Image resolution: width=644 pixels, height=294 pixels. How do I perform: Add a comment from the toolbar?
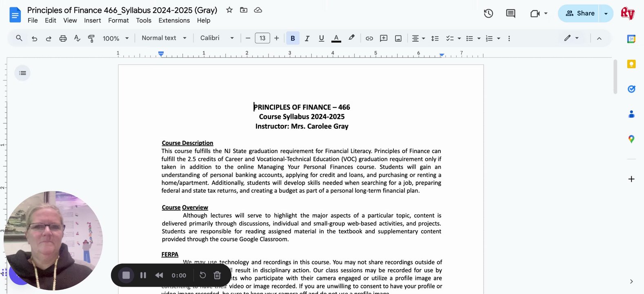pos(384,38)
